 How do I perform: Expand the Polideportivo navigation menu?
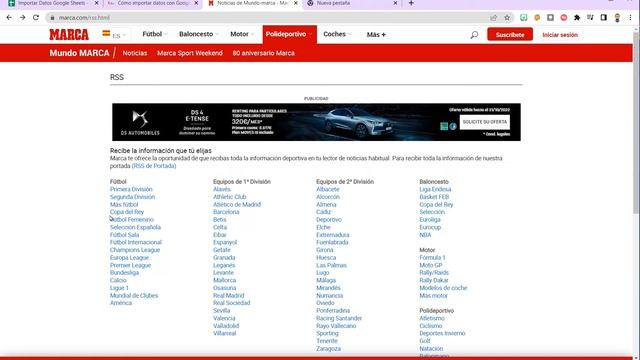tap(289, 34)
